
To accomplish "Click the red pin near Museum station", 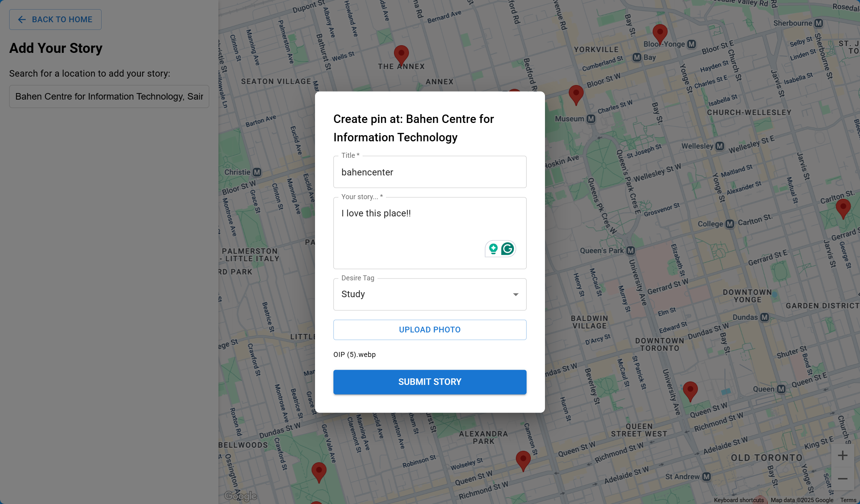I will [576, 94].
